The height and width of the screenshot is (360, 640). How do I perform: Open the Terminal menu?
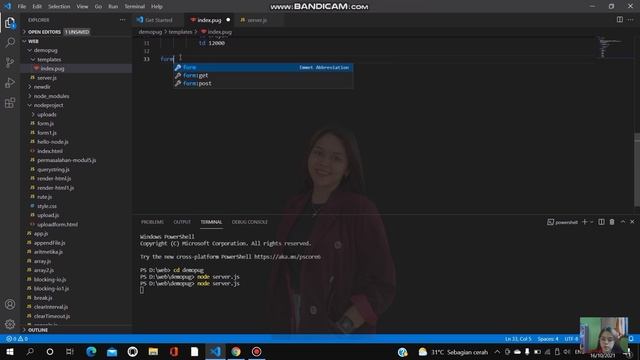pyautogui.click(x=134, y=6)
